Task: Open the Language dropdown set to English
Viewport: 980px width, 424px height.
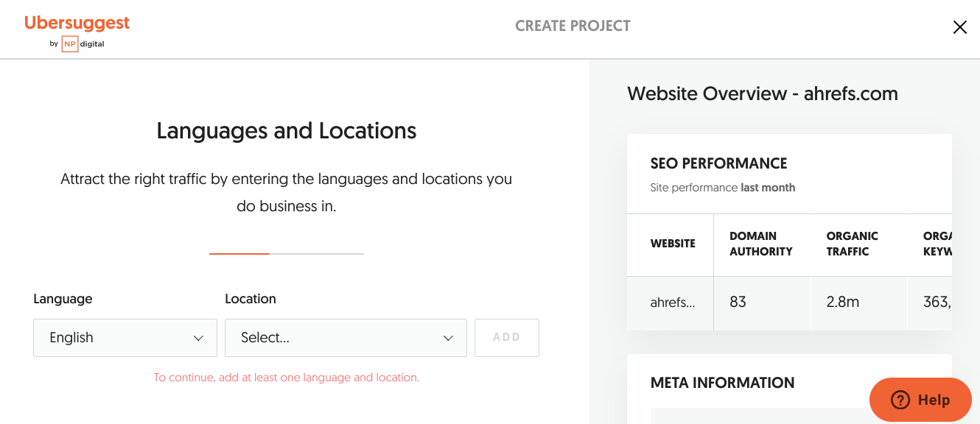Action: point(125,338)
